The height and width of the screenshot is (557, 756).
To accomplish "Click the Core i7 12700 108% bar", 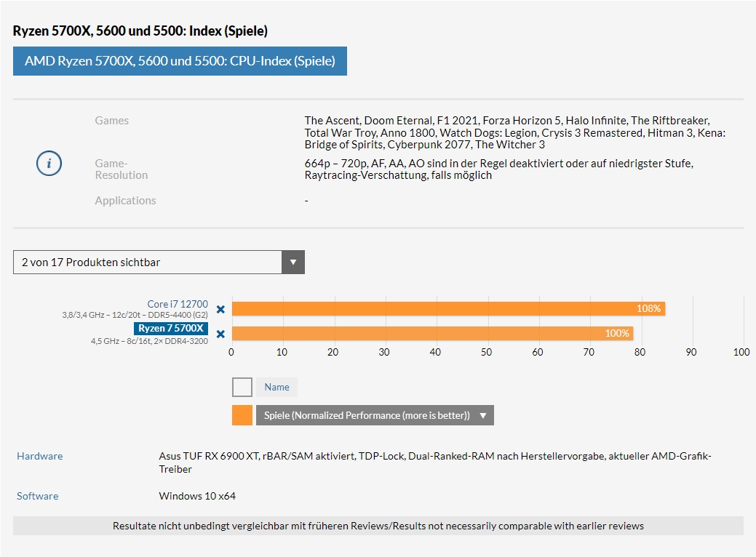I will (x=448, y=308).
